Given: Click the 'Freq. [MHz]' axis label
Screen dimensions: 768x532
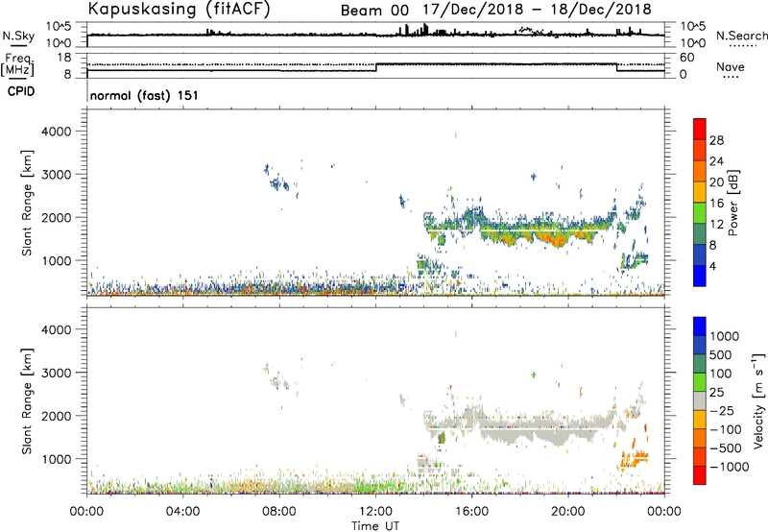Looking at the screenshot, I should [18, 64].
